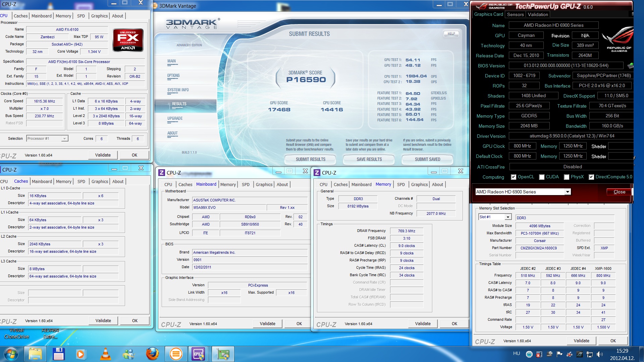
Task: Toggle the DirectCompute 5.0 checkbox
Action: pyautogui.click(x=591, y=177)
